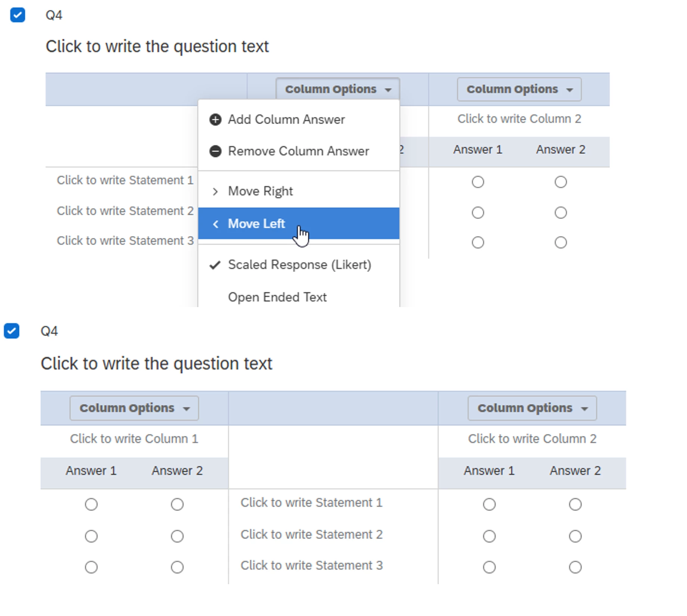Open lower Column 1 Column Options dropdown
687x616 pixels.
(x=134, y=408)
